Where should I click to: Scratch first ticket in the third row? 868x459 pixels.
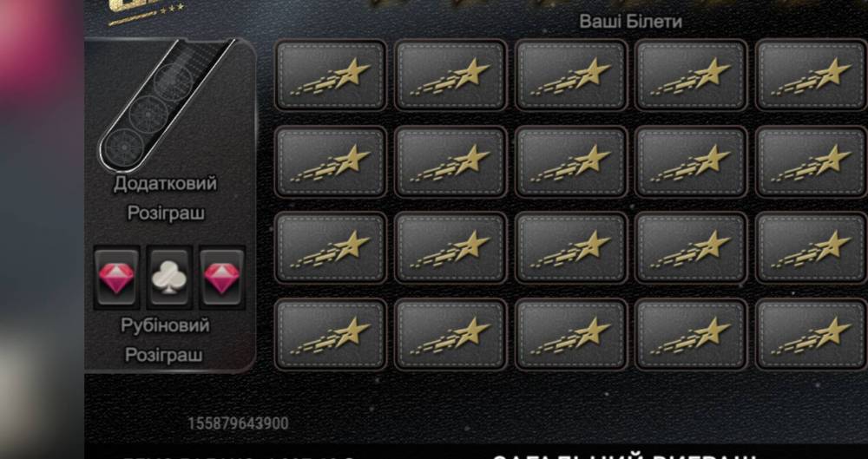pyautogui.click(x=331, y=248)
